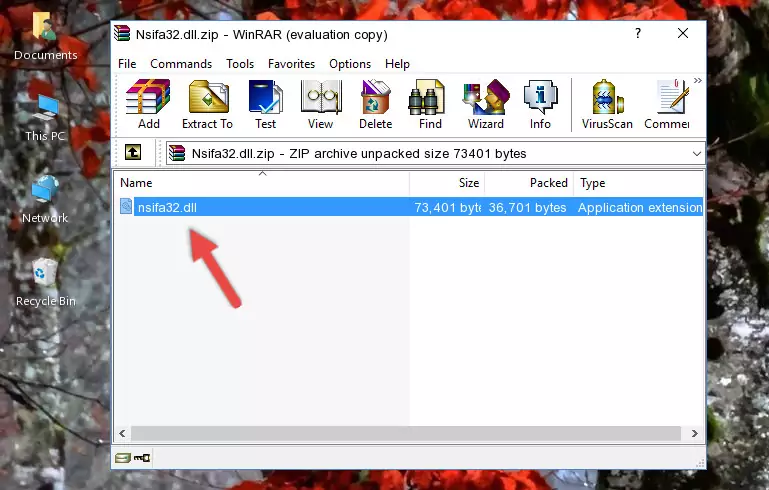Click the 73,401 bytes size cell
Image resolution: width=769 pixels, height=490 pixels.
pyautogui.click(x=447, y=207)
